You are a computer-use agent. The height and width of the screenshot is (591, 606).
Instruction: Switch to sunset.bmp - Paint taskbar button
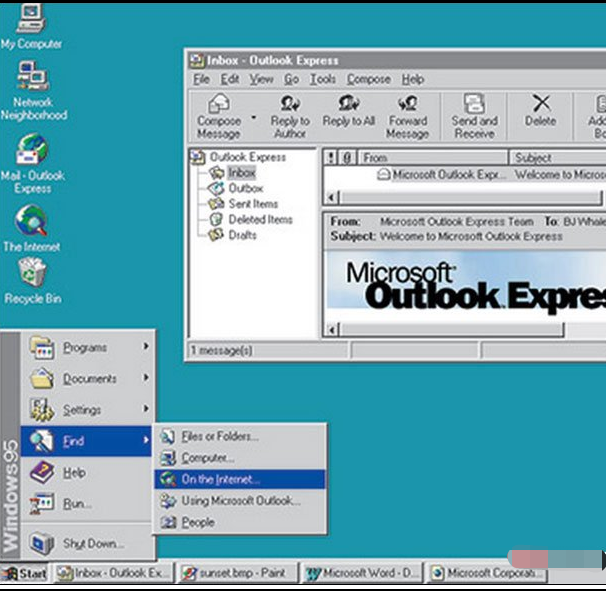pos(238,573)
